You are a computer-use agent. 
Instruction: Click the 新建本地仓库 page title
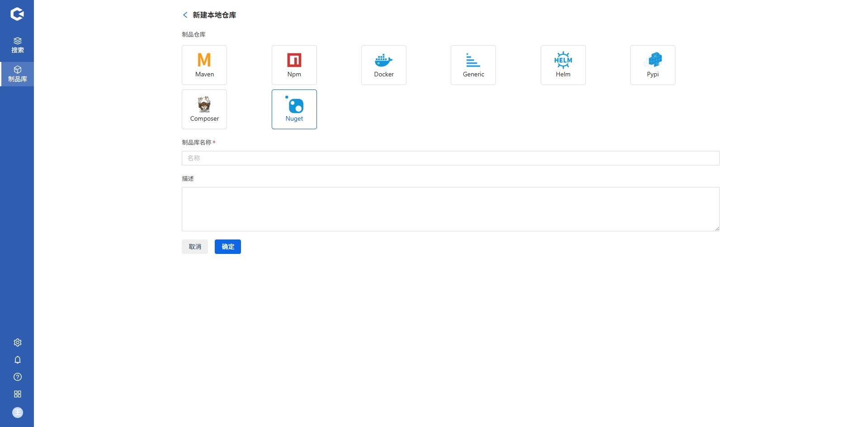coord(214,15)
